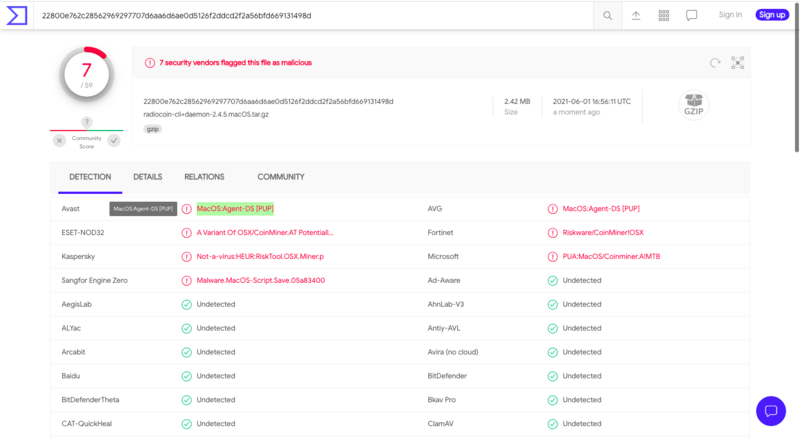Click the GZIP file type icon
The image size is (800, 440).
(x=693, y=105)
